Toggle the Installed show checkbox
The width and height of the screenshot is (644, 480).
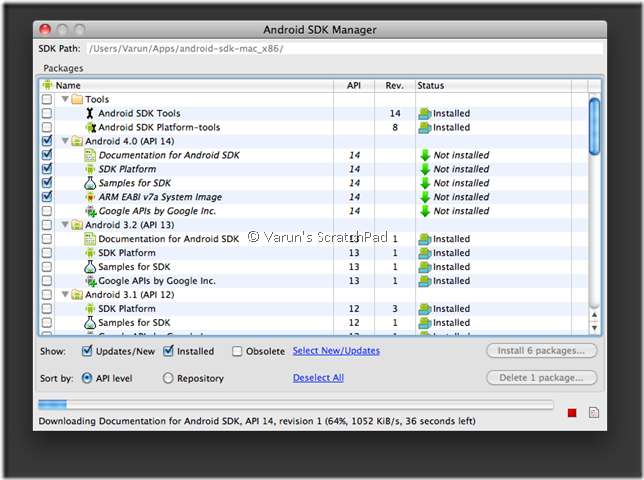tap(168, 351)
